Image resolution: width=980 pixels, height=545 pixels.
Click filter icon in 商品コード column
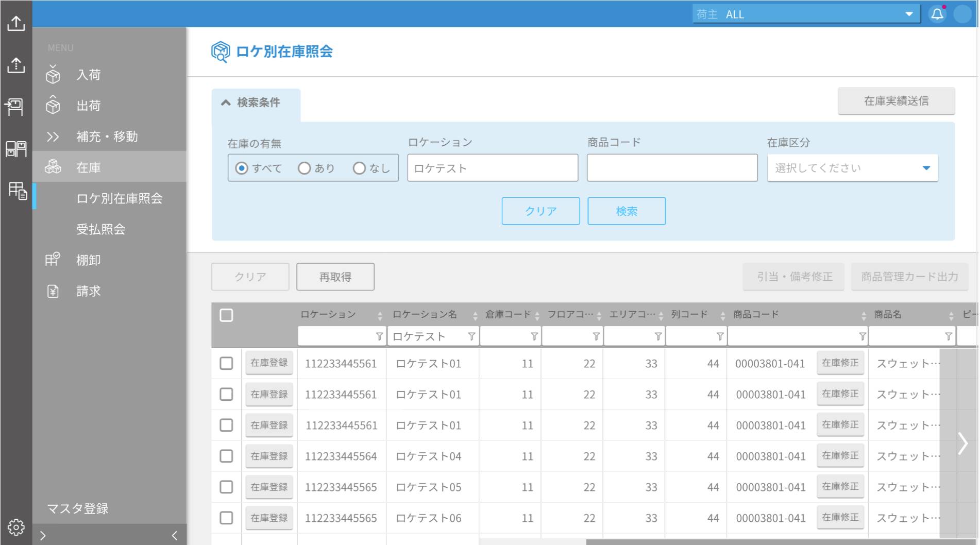coord(863,336)
